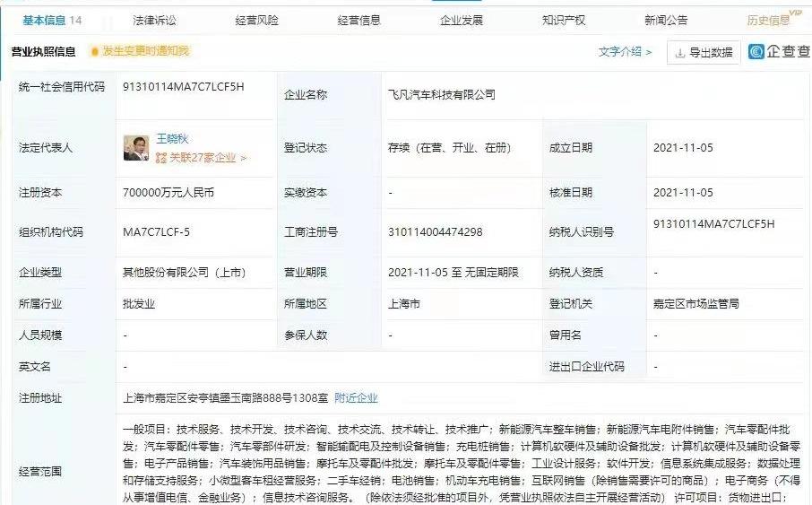Image resolution: width=812 pixels, height=505 pixels.
Task: Go to the 经营信息 tab
Action: click(x=358, y=20)
